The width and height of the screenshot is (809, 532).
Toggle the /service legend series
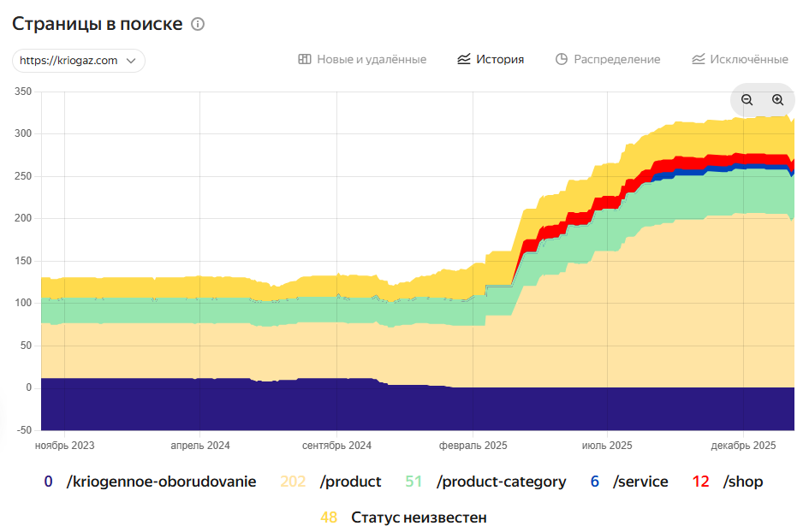pyautogui.click(x=639, y=482)
